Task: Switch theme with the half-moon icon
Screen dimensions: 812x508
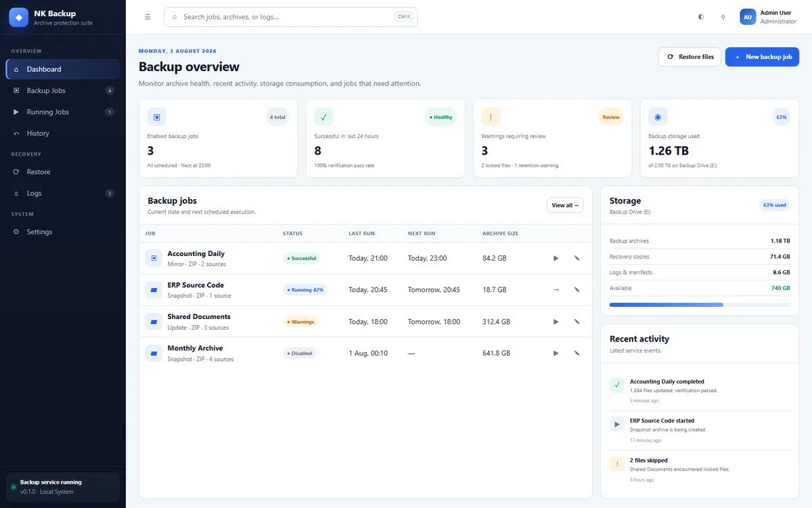Action: (700, 17)
